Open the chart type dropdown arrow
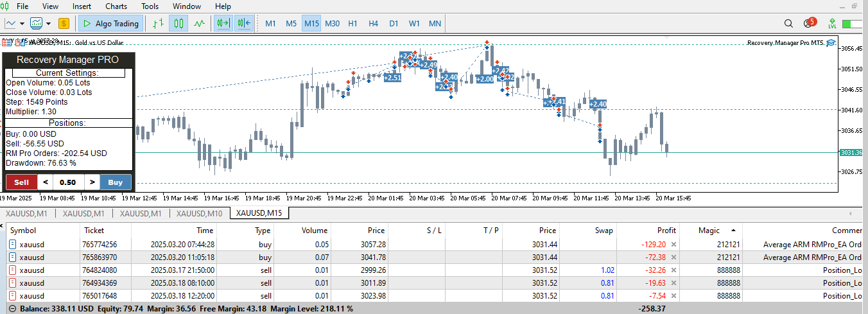The image size is (868, 314). point(22,24)
